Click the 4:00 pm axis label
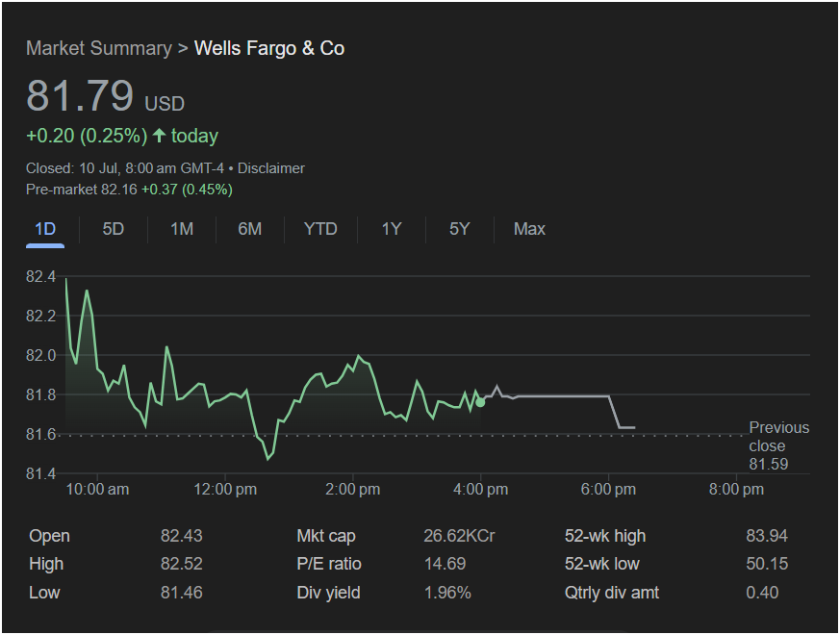Screen dimensions: 840x635 point(480,490)
